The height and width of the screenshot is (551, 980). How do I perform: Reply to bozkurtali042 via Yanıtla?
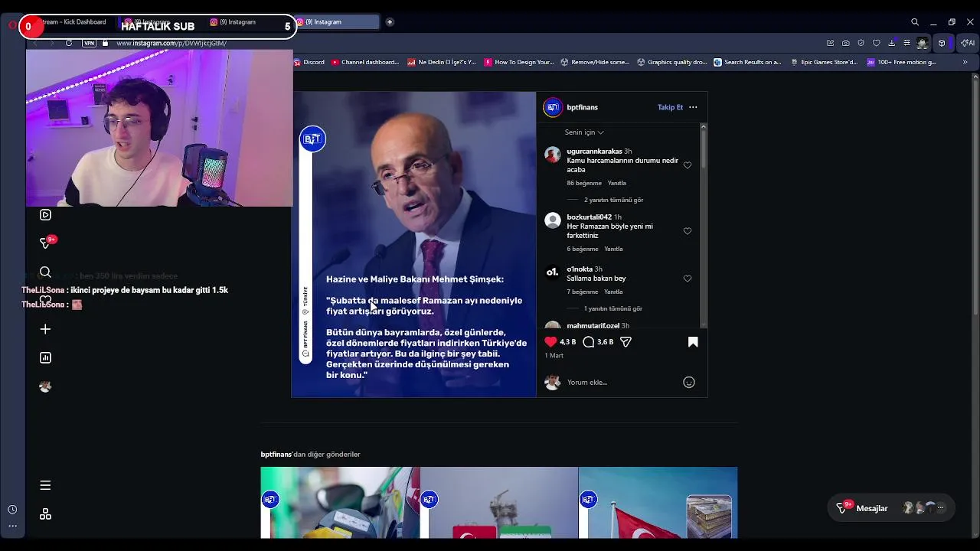point(613,249)
